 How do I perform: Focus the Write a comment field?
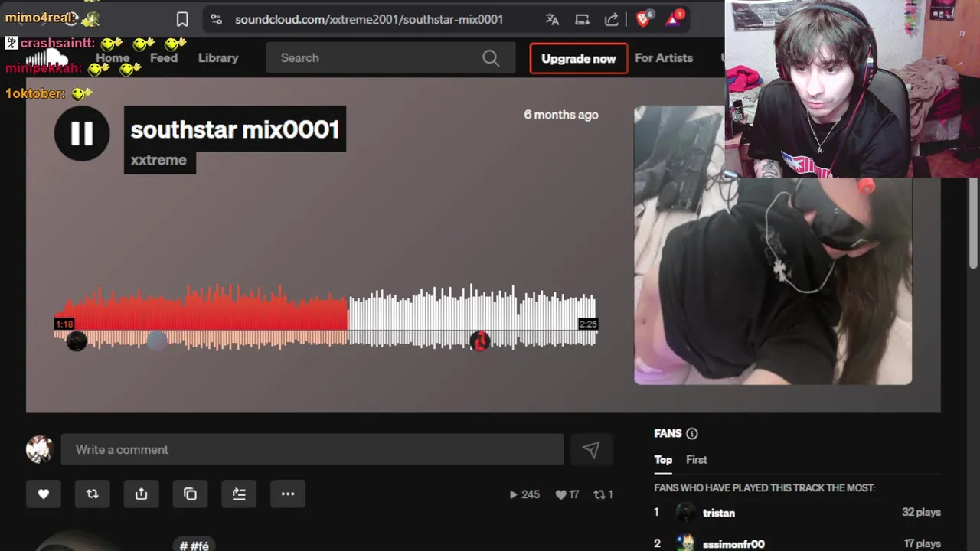(x=312, y=450)
